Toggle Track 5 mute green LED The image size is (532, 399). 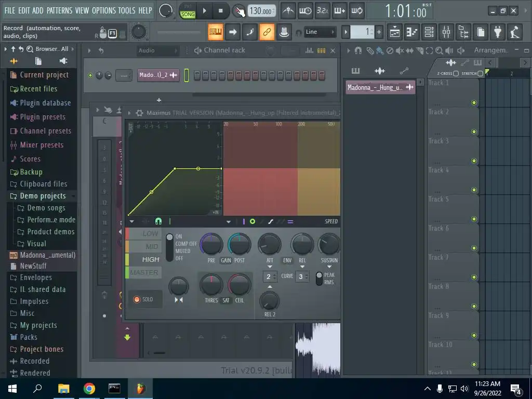(x=474, y=219)
